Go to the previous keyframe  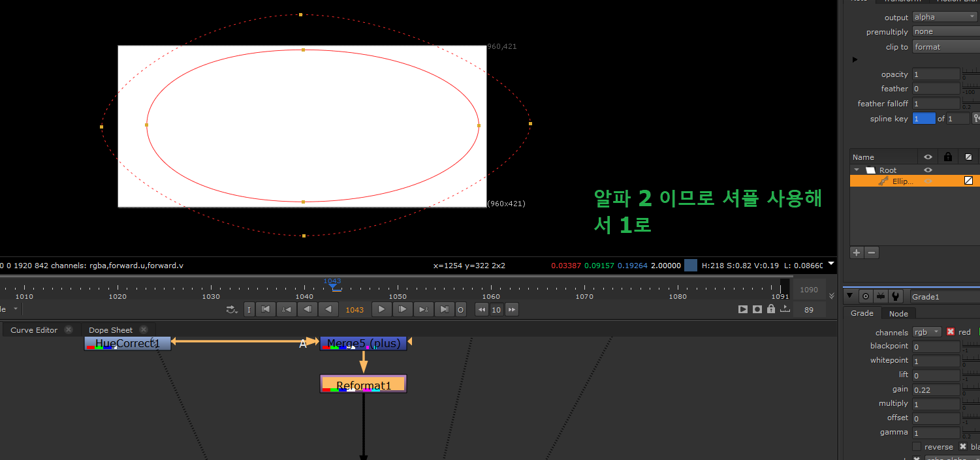coord(286,309)
